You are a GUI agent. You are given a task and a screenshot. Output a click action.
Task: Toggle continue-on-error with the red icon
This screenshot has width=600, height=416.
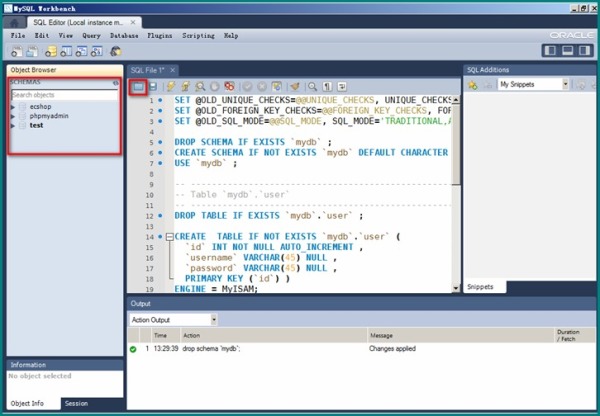tap(229, 87)
